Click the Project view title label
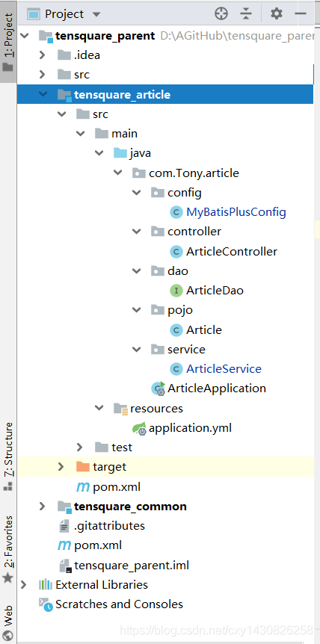The image size is (320, 644). click(x=64, y=14)
